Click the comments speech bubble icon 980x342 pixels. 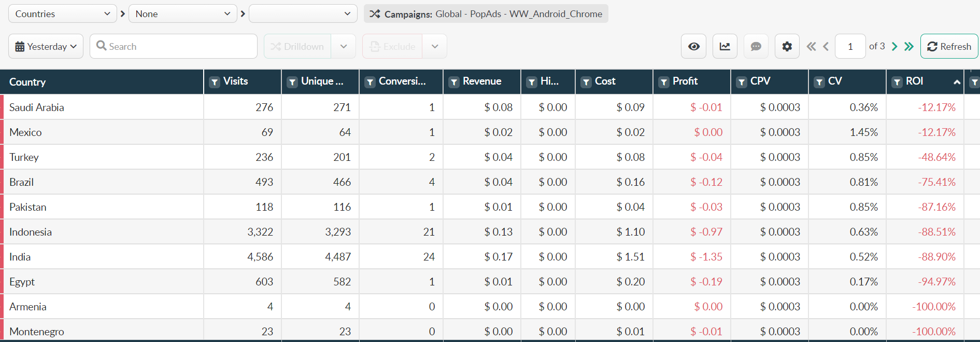click(756, 46)
